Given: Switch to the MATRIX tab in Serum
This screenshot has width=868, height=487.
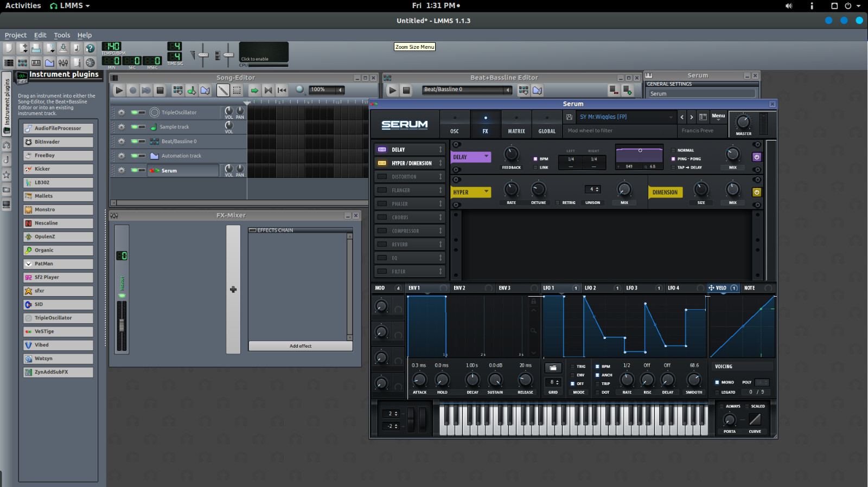Looking at the screenshot, I should (516, 124).
